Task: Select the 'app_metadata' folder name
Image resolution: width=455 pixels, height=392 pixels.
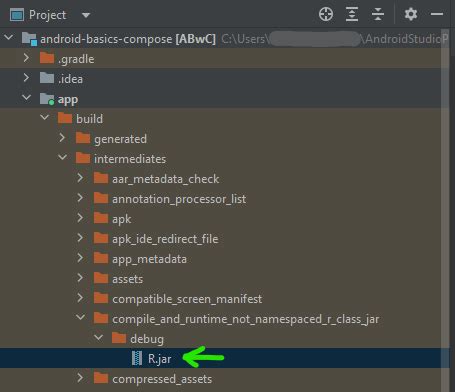Action: tap(149, 259)
